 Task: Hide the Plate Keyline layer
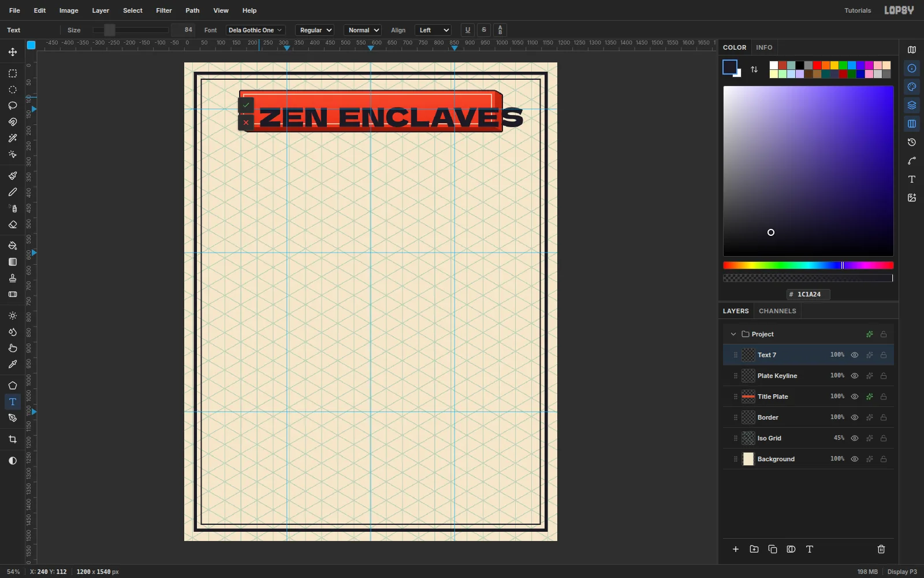coord(855,376)
